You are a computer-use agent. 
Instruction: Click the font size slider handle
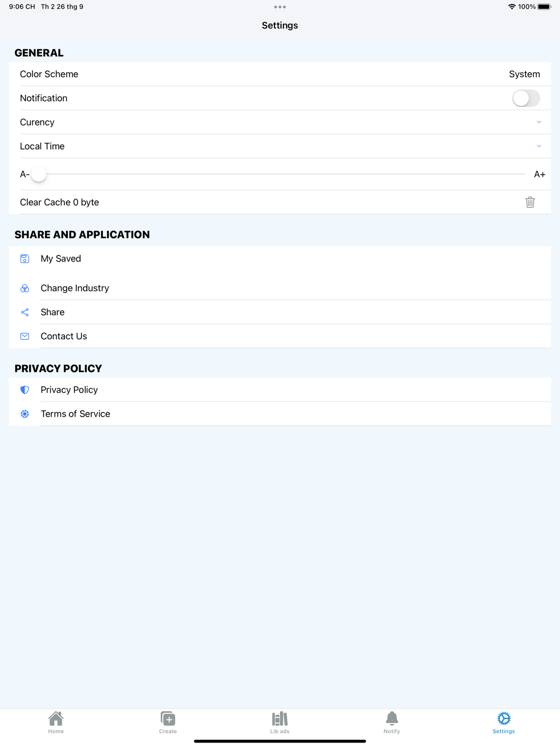click(39, 174)
